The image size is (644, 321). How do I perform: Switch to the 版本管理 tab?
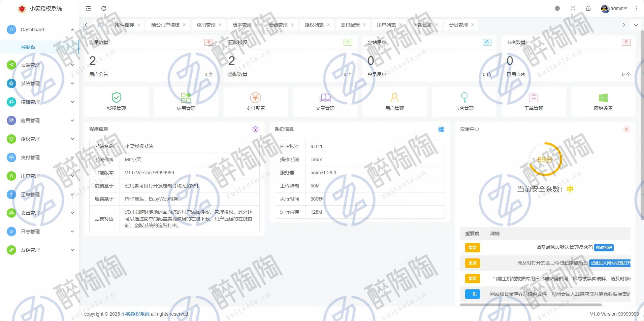242,25
